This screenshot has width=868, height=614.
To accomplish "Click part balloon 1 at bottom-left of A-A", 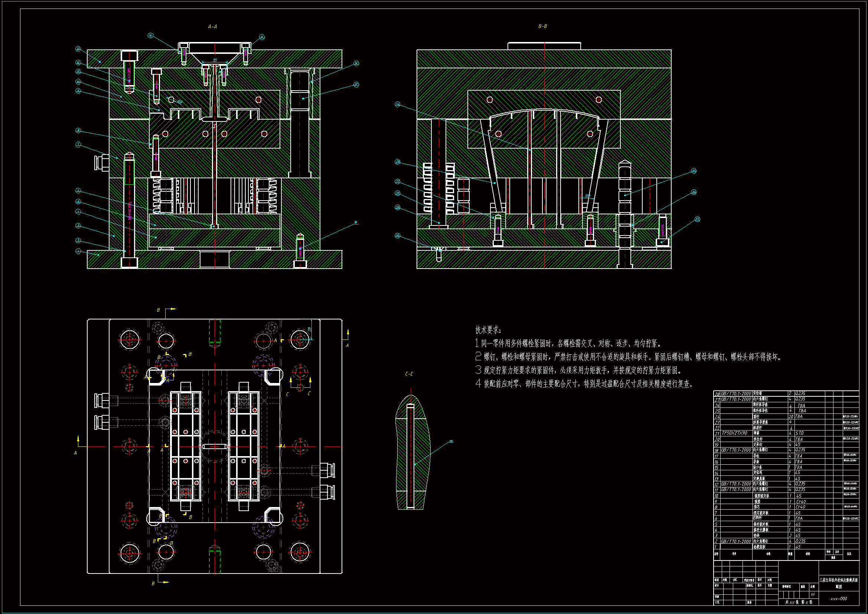I will [78, 251].
